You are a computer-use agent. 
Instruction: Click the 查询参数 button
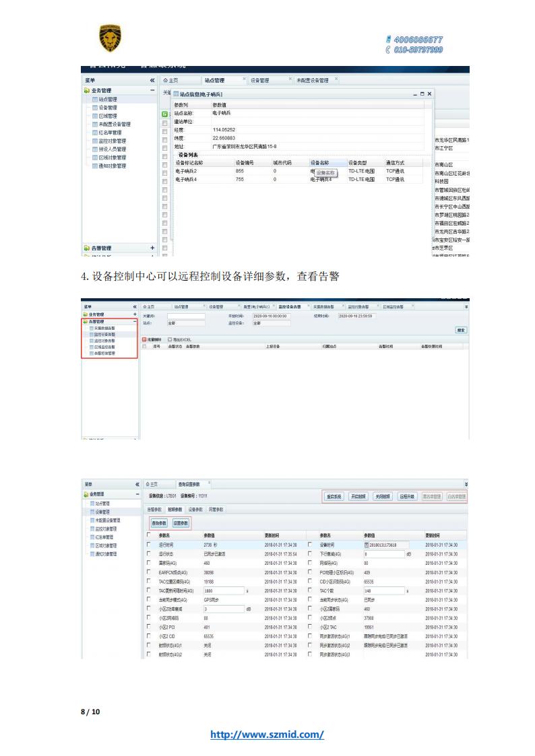(x=159, y=522)
